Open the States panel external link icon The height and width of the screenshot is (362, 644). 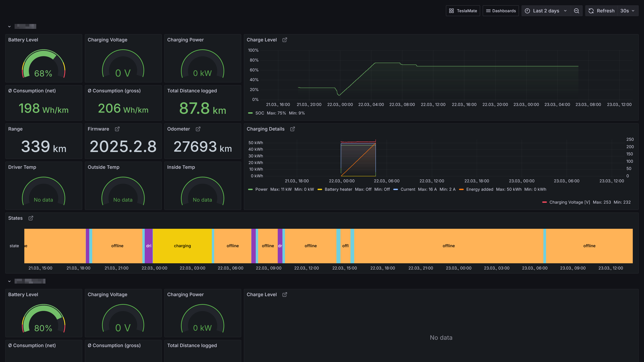click(x=31, y=218)
